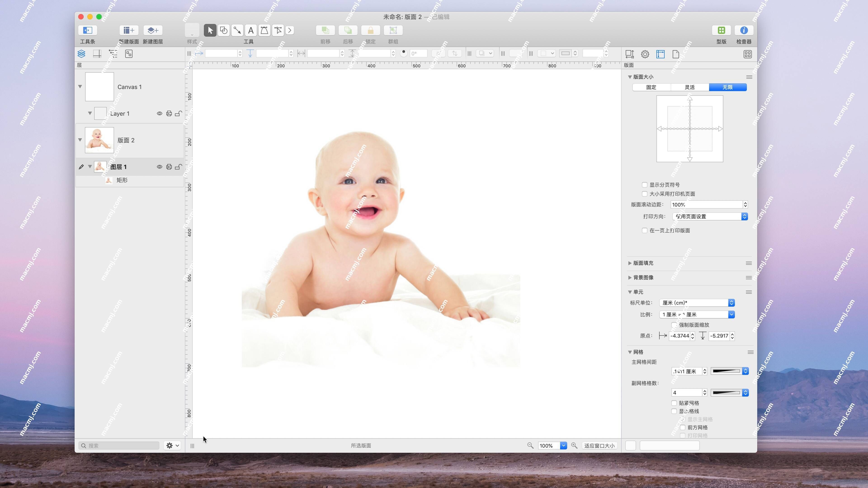The width and height of the screenshot is (868, 488).
Task: Click the 群组 group icon
Action: tap(393, 30)
